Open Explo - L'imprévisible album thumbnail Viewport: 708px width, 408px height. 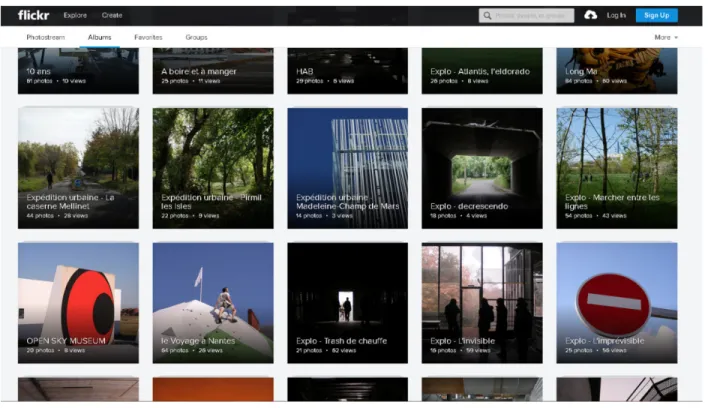(x=617, y=303)
